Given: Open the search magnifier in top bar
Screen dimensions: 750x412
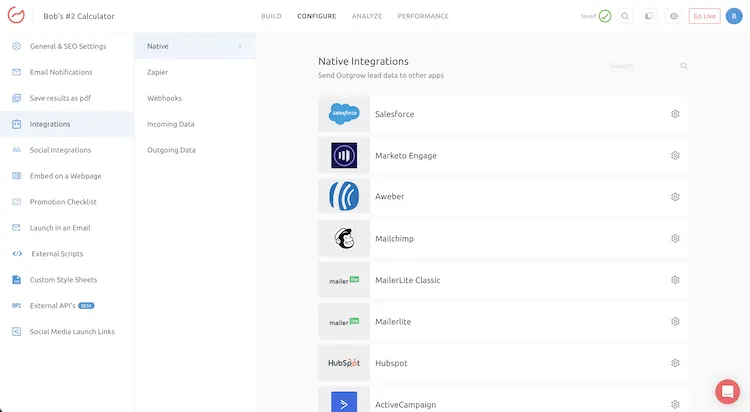Looking at the screenshot, I should (x=625, y=16).
